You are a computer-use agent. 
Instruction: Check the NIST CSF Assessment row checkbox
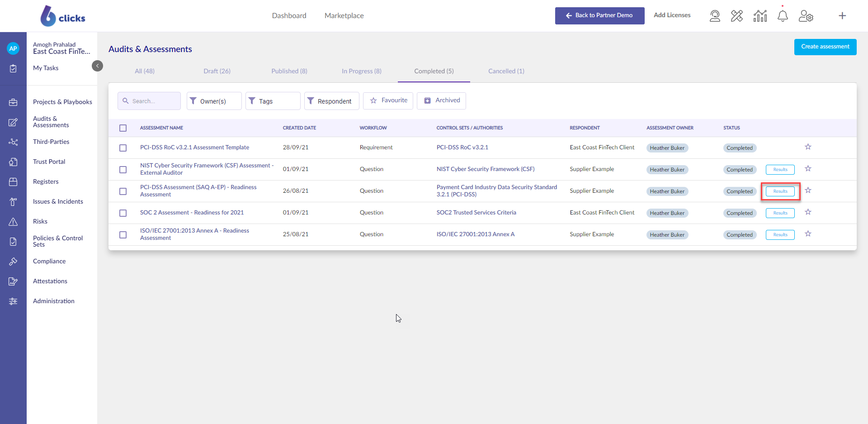(123, 170)
